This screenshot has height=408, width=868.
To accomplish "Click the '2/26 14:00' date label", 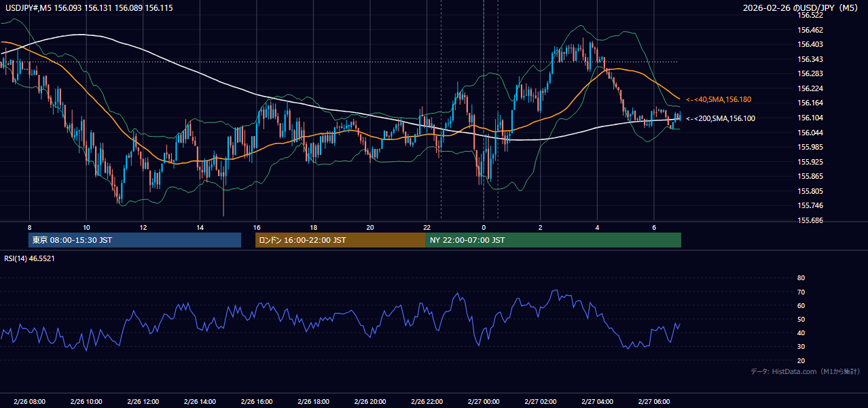I will (200, 401).
